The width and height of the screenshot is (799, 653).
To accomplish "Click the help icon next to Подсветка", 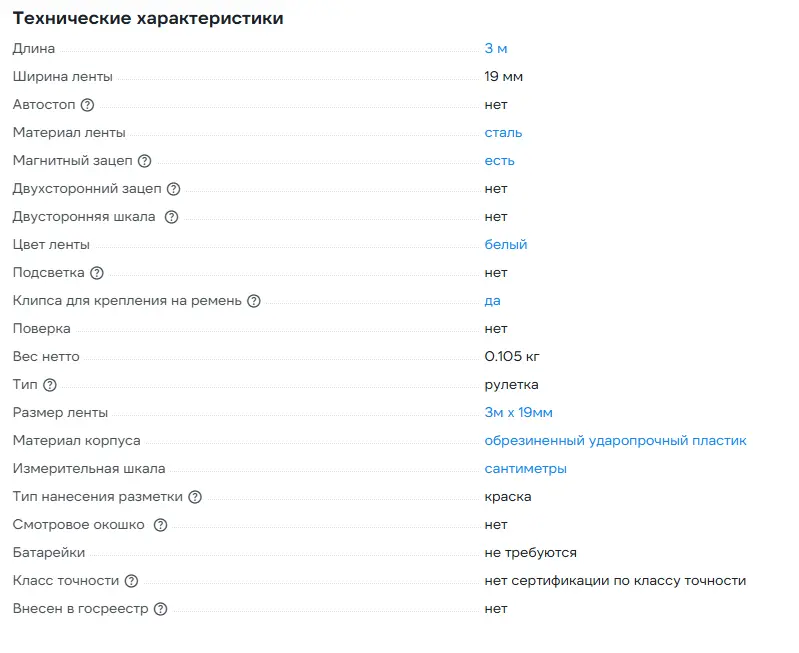I will (x=96, y=273).
